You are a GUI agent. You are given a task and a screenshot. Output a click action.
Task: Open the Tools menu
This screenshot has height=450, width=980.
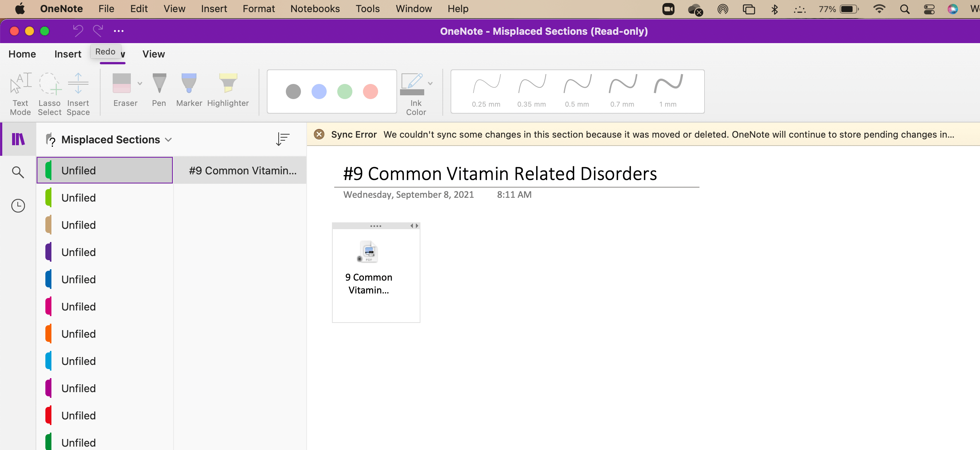(x=367, y=9)
